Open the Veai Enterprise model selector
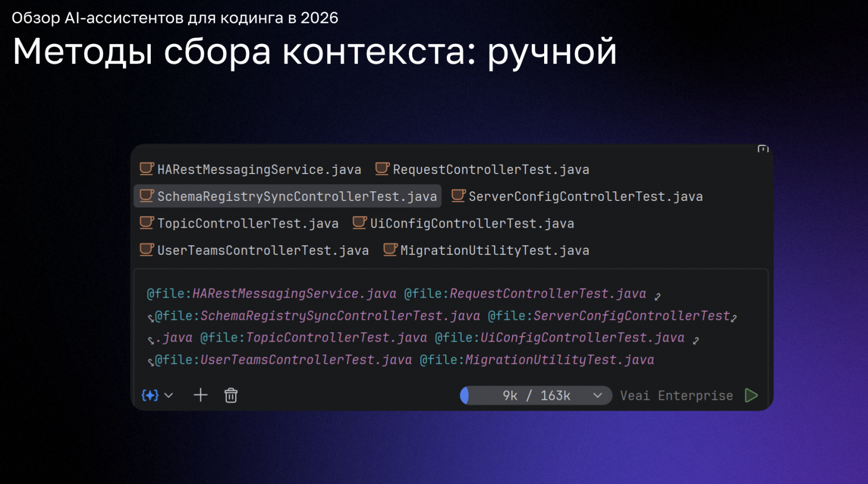Screen dimensions: 868x484 (x=676, y=395)
